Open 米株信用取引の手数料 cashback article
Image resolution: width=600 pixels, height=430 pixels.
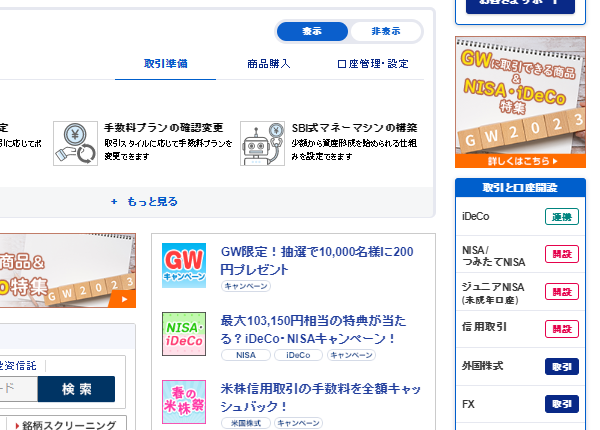[321, 397]
